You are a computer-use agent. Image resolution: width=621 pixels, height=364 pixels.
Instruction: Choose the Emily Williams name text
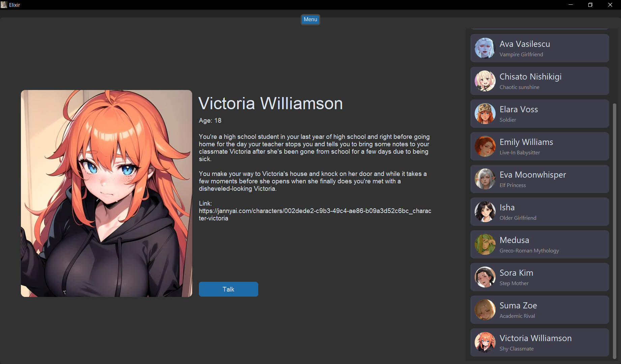[x=526, y=142]
